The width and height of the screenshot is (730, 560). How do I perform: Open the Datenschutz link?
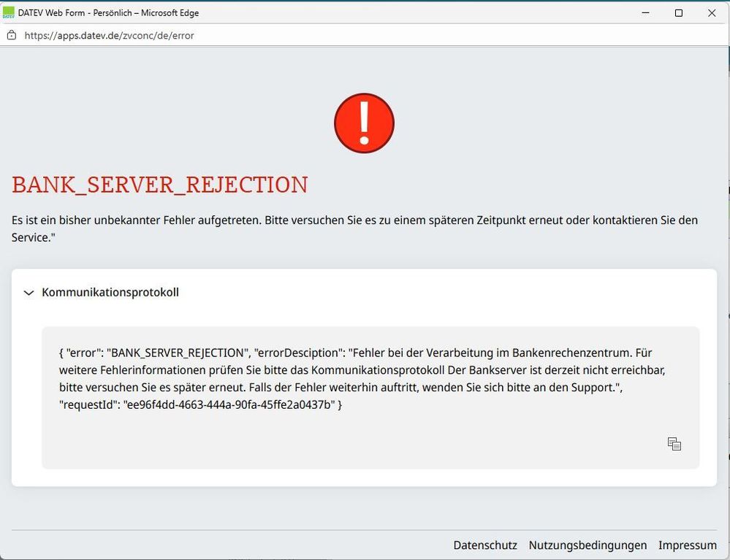[485, 545]
